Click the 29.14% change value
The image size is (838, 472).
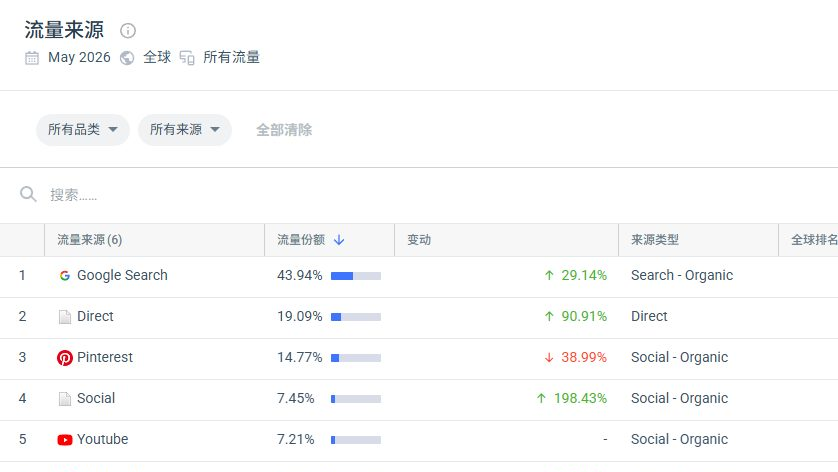click(584, 275)
